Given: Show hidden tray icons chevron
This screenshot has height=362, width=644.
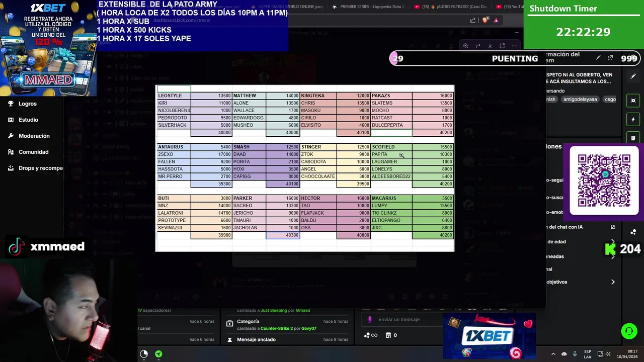Looking at the screenshot, I should click(x=553, y=354).
